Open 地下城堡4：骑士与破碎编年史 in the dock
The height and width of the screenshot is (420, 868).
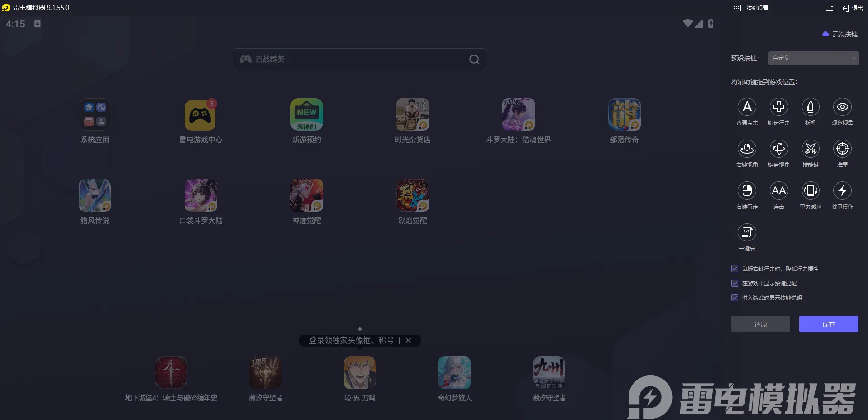[x=171, y=373]
